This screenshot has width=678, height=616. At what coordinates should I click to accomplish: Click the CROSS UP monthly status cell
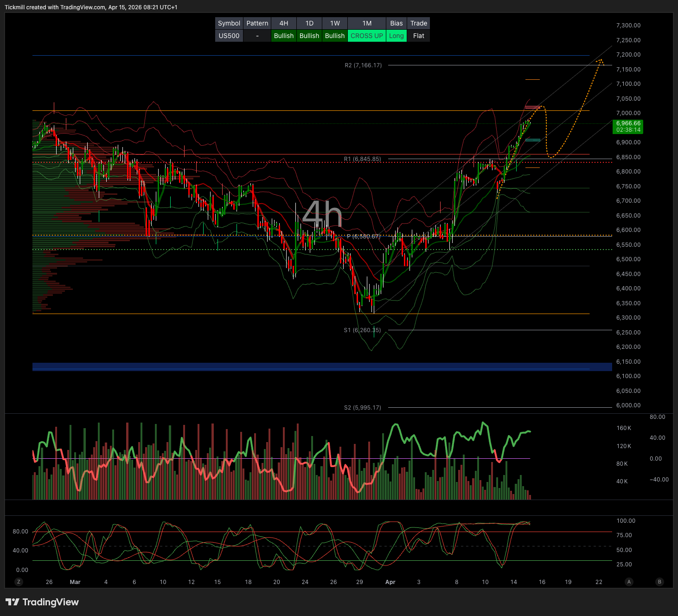(x=366, y=36)
